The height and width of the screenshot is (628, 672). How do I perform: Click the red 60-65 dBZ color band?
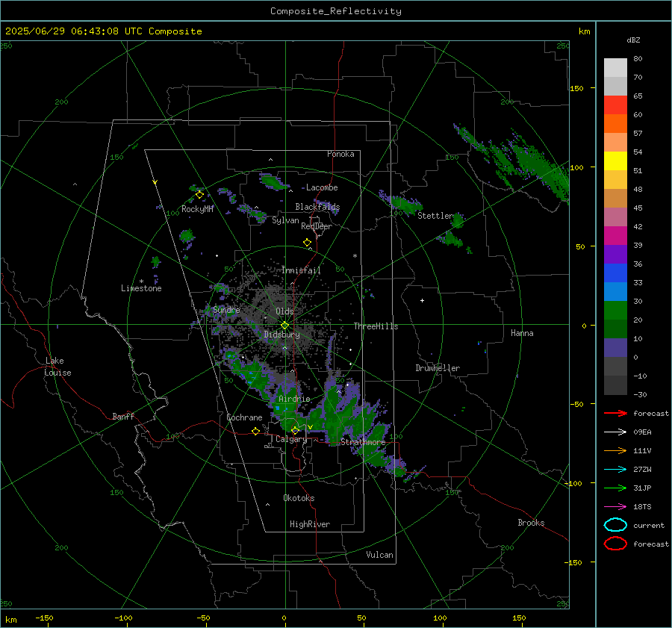pos(615,105)
